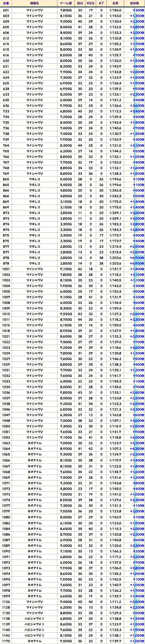Click the 台番 column header
Screen dimensions: 145x644
click(6, 3)
